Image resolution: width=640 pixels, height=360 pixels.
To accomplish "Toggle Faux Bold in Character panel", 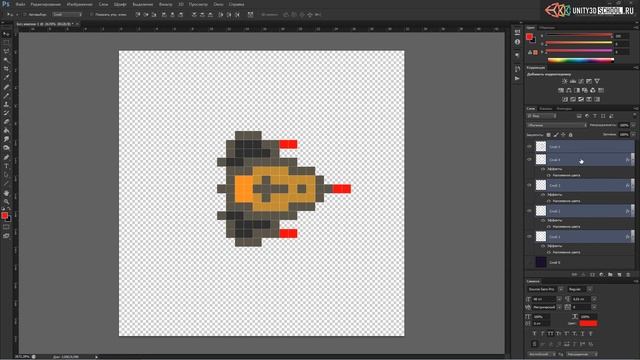I will click(534, 334).
